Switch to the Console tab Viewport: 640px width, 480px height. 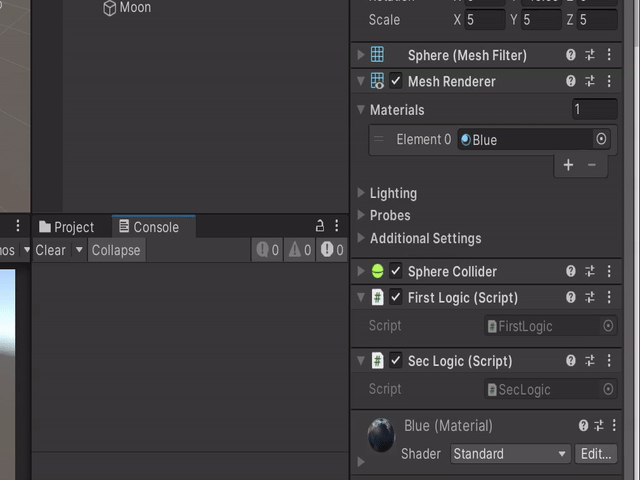point(154,227)
